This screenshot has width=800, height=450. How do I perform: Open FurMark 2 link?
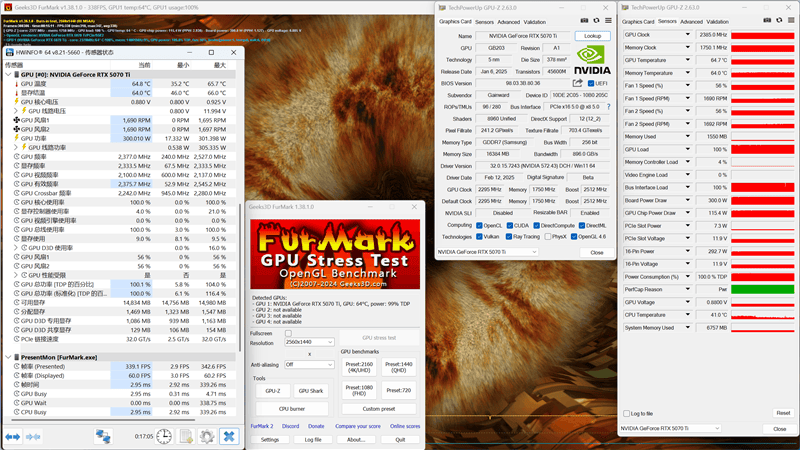pyautogui.click(x=262, y=426)
